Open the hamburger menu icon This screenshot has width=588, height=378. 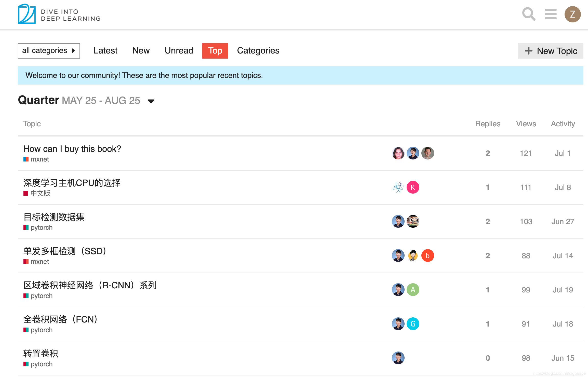pos(551,14)
